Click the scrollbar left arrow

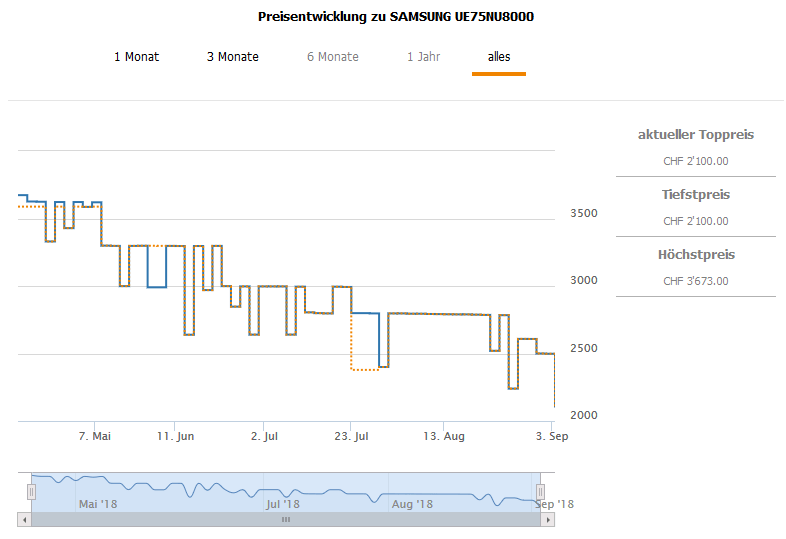24,520
